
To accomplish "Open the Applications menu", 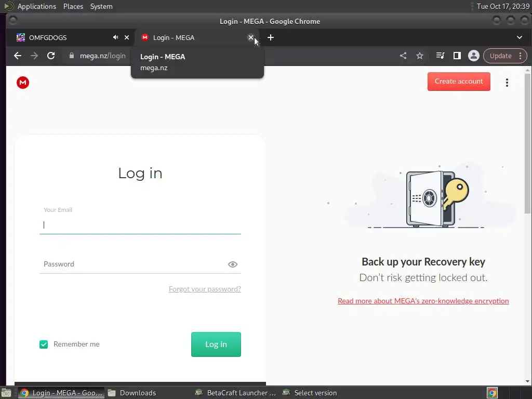I will [37, 6].
